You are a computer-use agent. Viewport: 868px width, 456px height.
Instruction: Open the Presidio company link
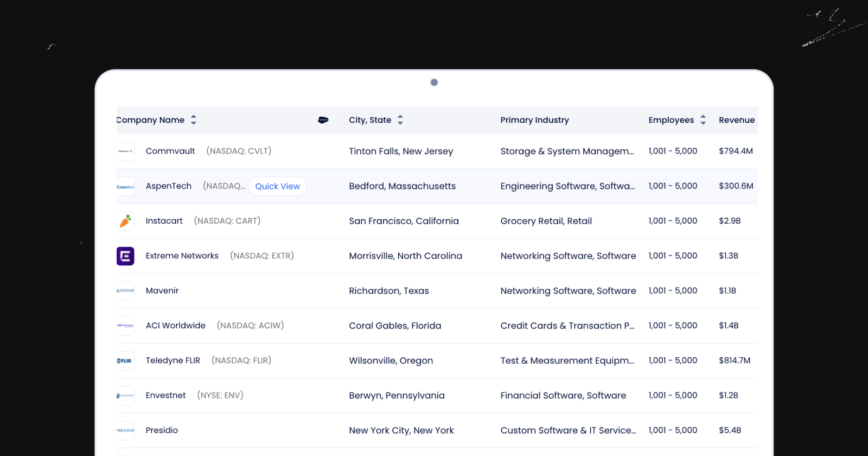pos(162,430)
